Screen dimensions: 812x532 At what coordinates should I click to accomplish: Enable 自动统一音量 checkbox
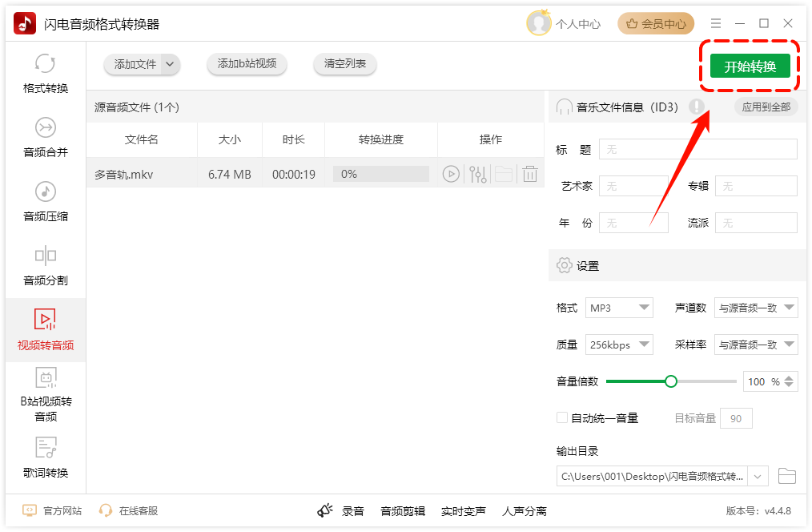[562, 417]
